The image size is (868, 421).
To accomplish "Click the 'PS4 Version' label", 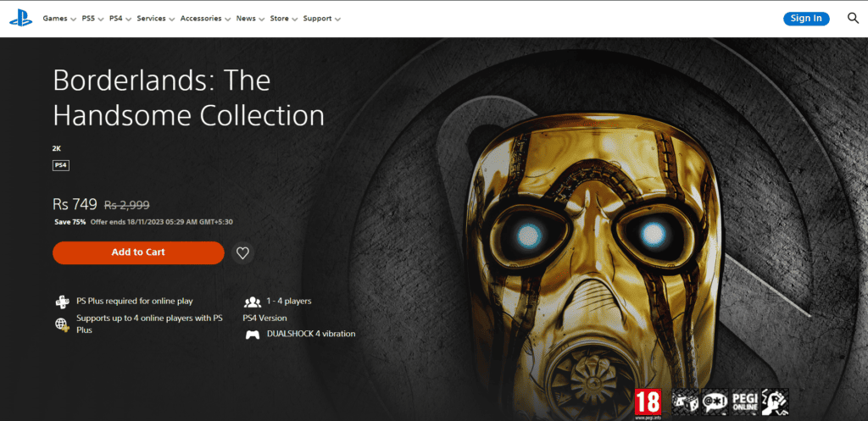I will [264, 319].
